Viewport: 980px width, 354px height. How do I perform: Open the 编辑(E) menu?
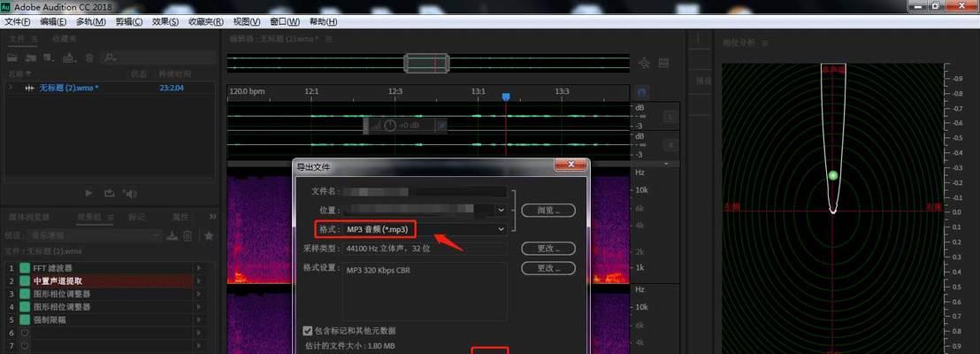tap(53, 21)
